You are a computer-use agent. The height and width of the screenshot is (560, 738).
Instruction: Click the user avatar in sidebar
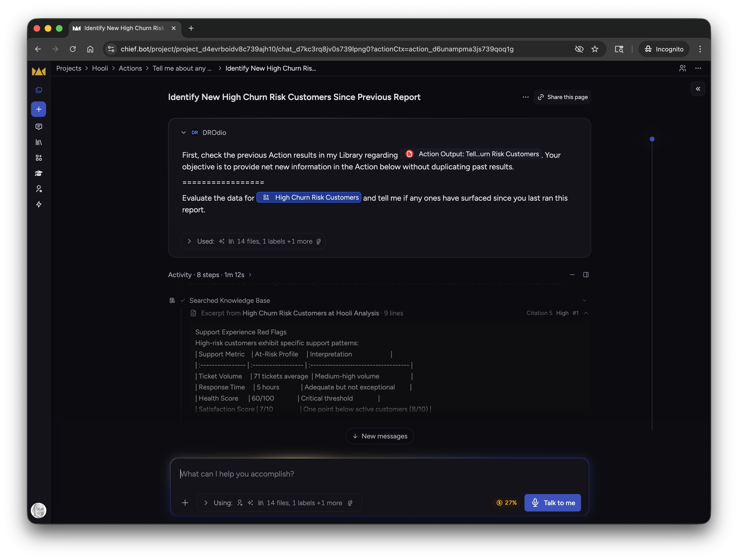[x=39, y=510]
